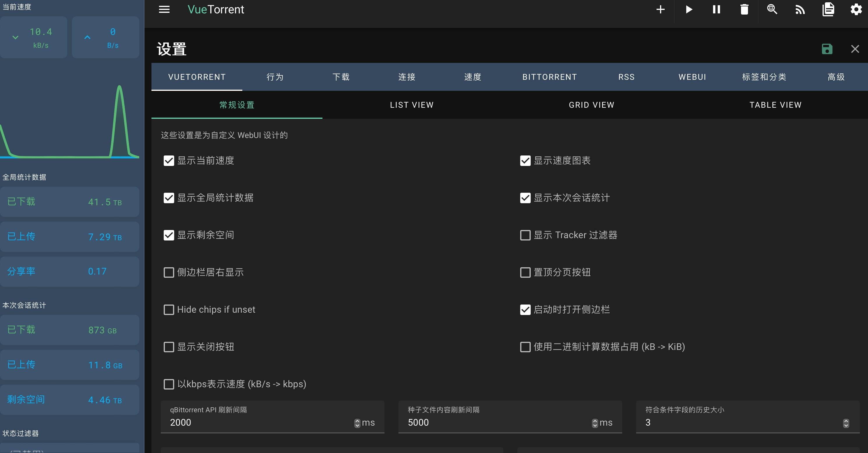
Task: Save settings with the green floppy icon
Action: (827, 49)
